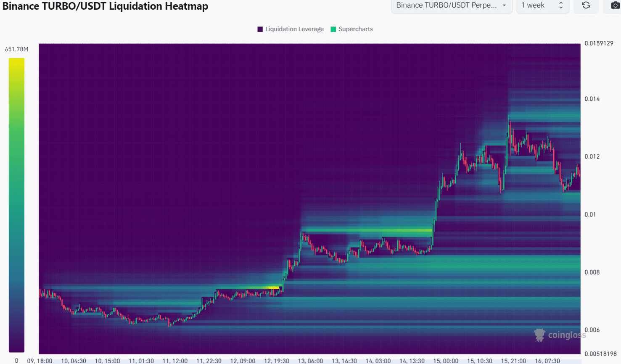Toggle the Supercharts legend entry

coord(352,29)
